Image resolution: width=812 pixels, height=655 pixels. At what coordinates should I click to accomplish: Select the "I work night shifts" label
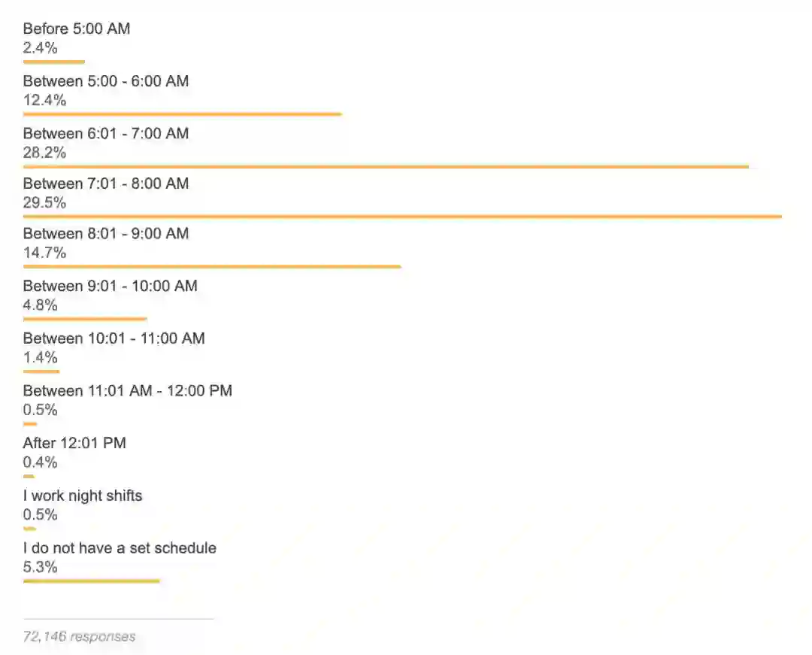click(82, 496)
